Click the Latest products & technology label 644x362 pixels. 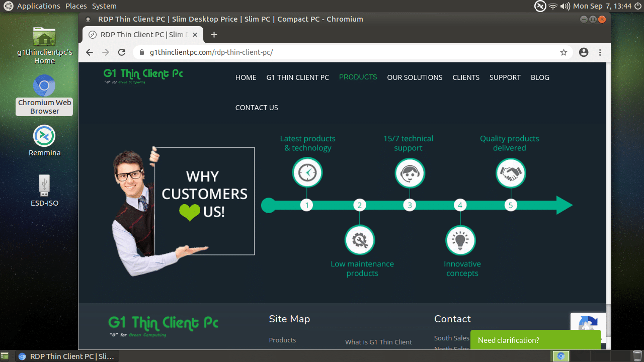point(307,143)
